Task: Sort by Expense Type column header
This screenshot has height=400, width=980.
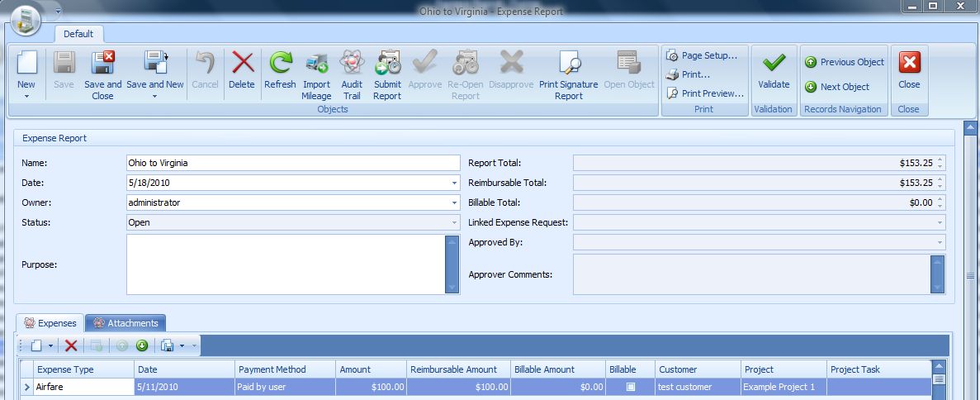Action: coord(83,369)
